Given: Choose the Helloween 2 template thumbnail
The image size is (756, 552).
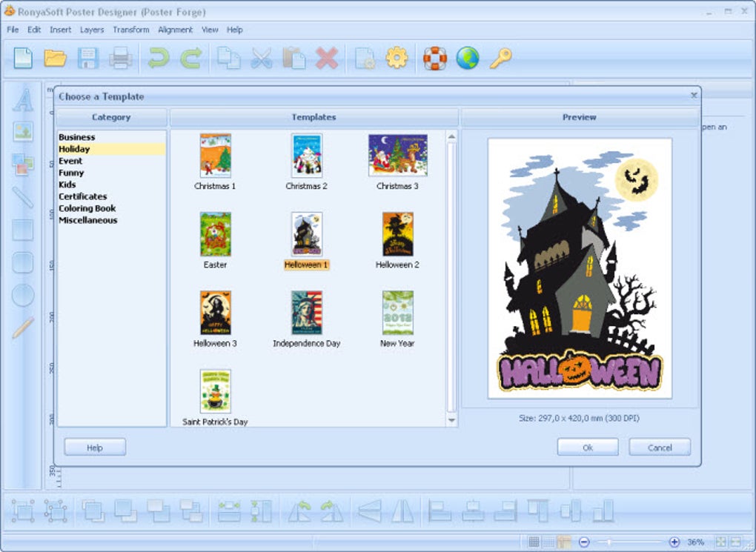Looking at the screenshot, I should point(398,234).
